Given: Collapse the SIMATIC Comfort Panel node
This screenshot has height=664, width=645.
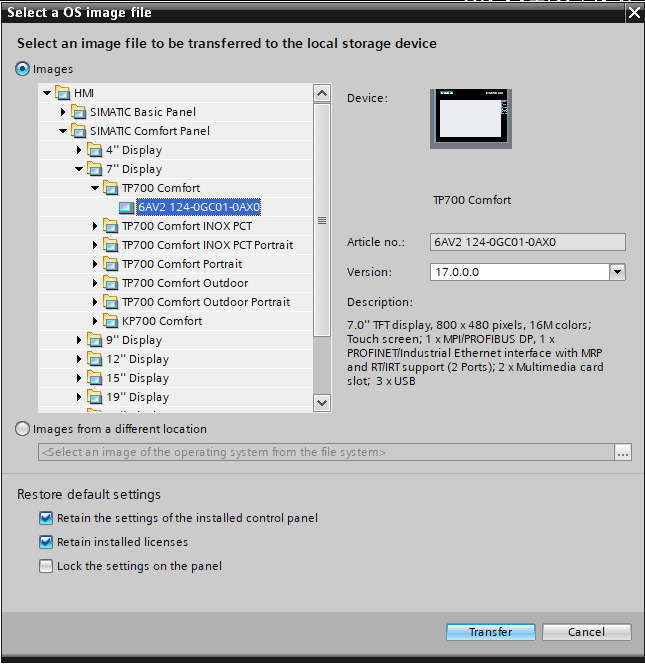Looking at the screenshot, I should tap(63, 131).
